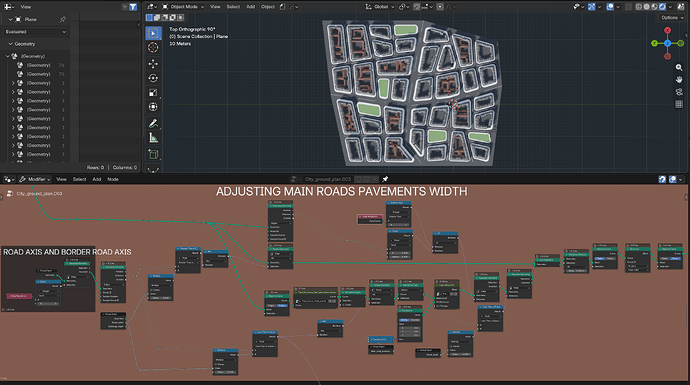Open 3D viewport editor type icon
The height and width of the screenshot is (385, 690).
[152, 7]
